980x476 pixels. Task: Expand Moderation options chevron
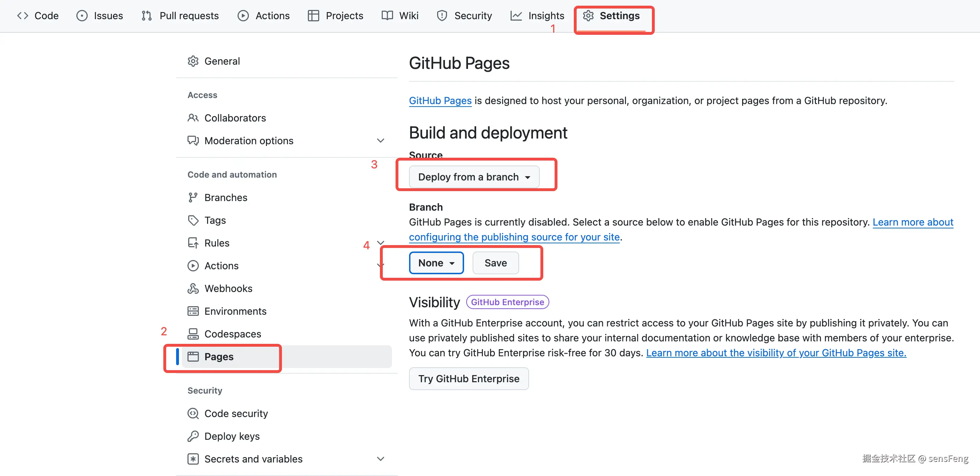coord(380,141)
